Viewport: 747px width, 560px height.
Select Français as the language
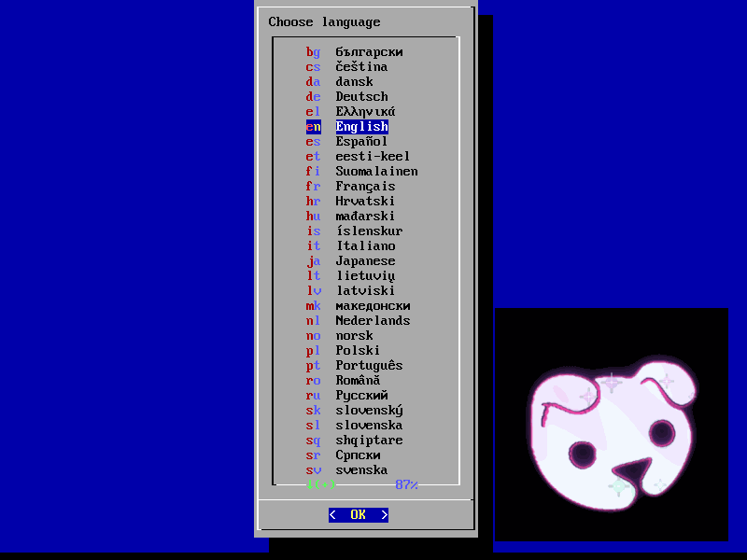351,186
